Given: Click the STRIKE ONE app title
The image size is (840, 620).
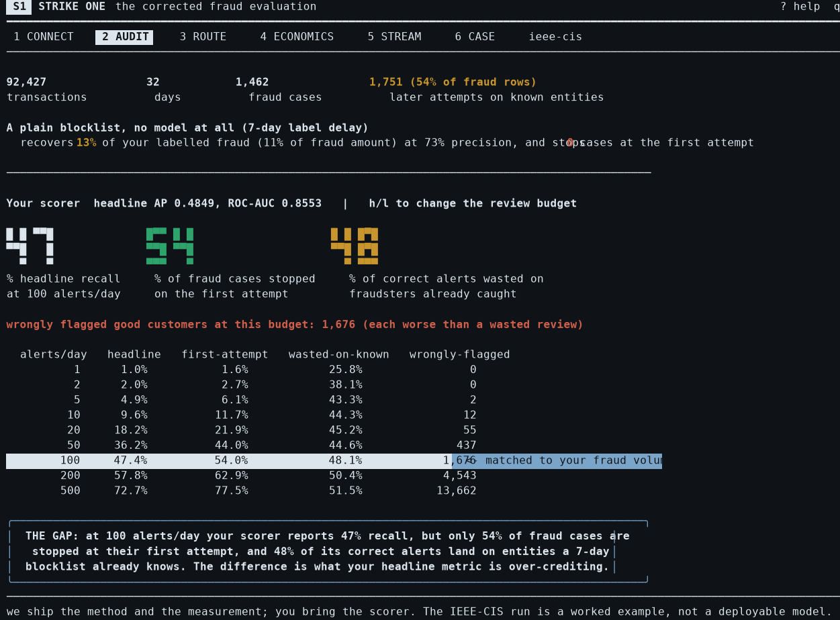Looking at the screenshot, I should pyautogui.click(x=72, y=7).
